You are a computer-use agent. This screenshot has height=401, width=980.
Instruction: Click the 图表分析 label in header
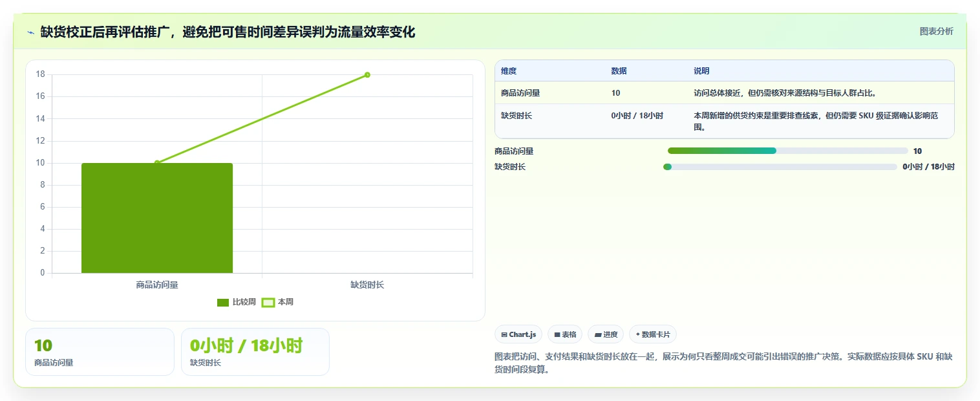936,31
